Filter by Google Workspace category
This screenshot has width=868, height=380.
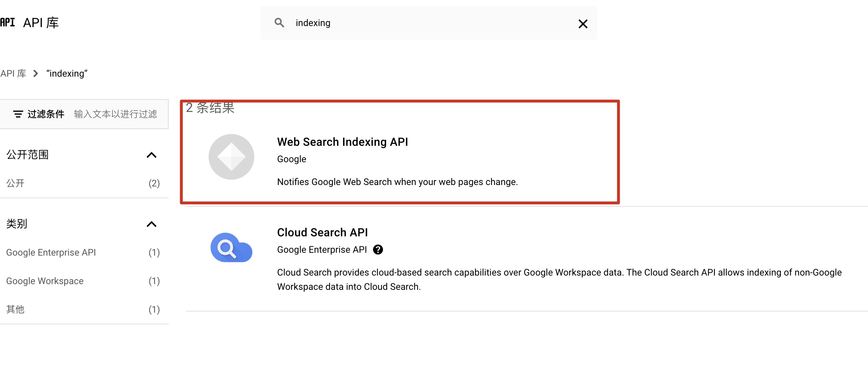point(45,281)
